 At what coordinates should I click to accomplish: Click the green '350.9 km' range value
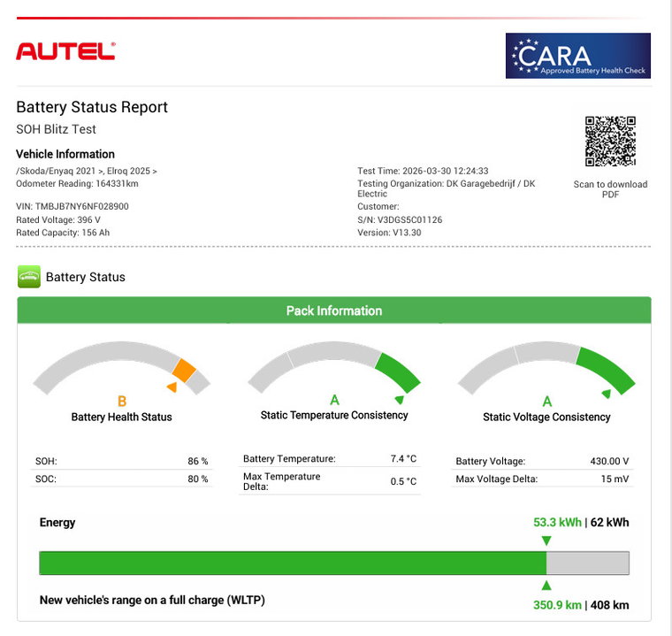point(557,605)
